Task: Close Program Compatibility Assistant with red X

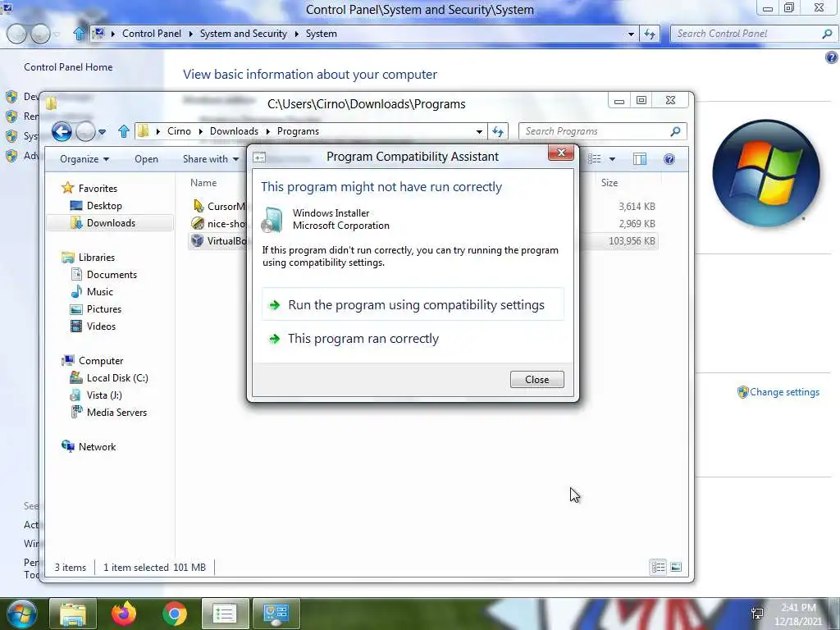Action: (561, 153)
